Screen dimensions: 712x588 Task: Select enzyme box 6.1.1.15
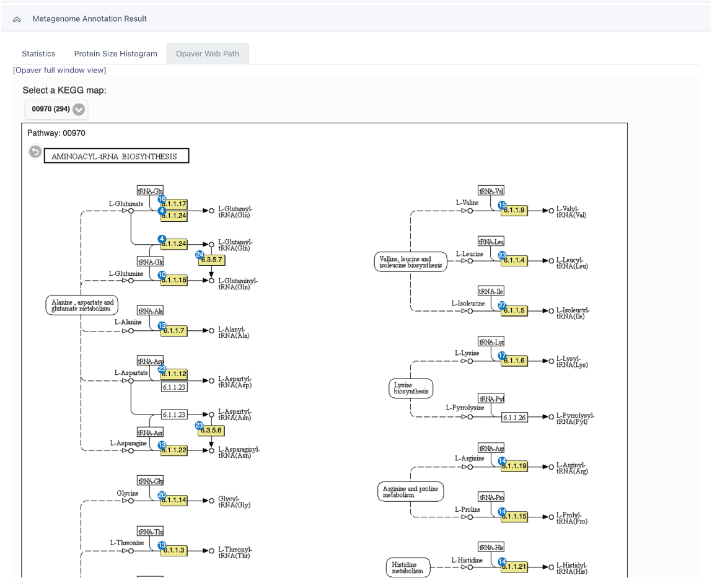pos(514,517)
